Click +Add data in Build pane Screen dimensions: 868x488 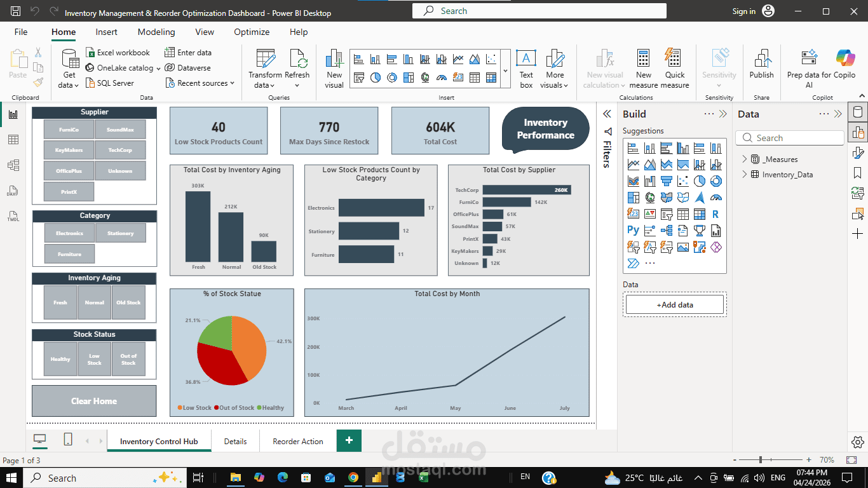coord(675,305)
